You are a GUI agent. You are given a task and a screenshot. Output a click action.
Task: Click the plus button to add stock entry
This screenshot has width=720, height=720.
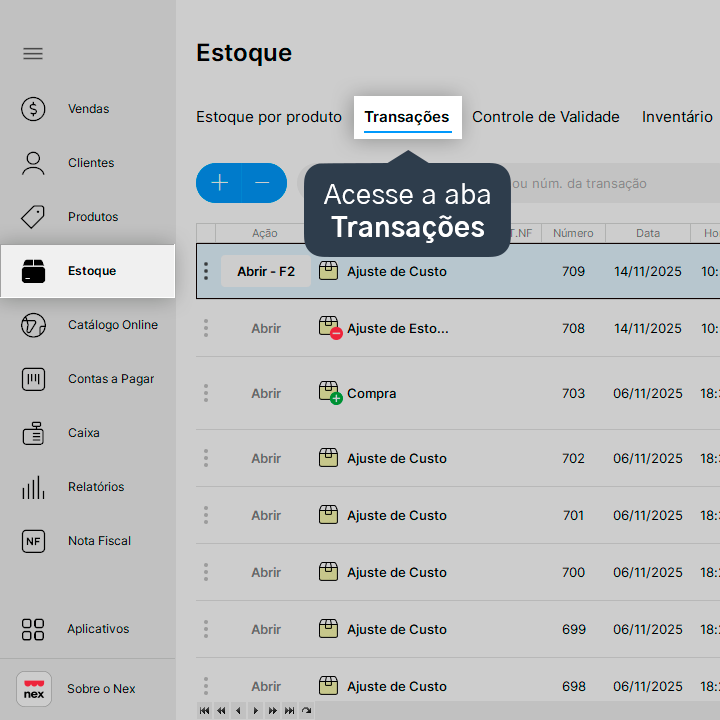click(219, 183)
